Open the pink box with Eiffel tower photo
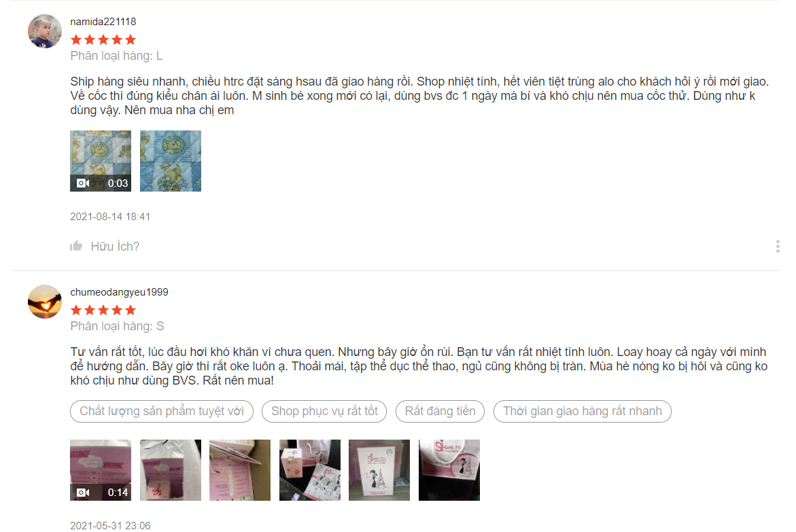 [379, 470]
